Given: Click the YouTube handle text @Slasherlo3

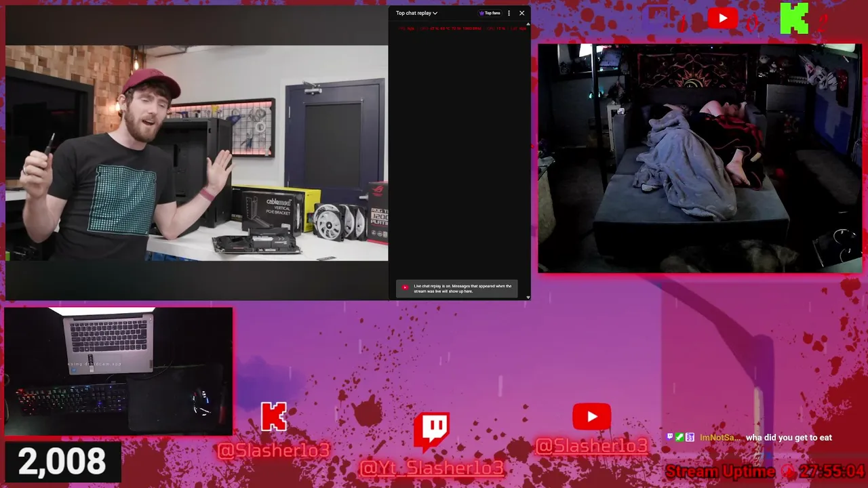Looking at the screenshot, I should click(591, 445).
